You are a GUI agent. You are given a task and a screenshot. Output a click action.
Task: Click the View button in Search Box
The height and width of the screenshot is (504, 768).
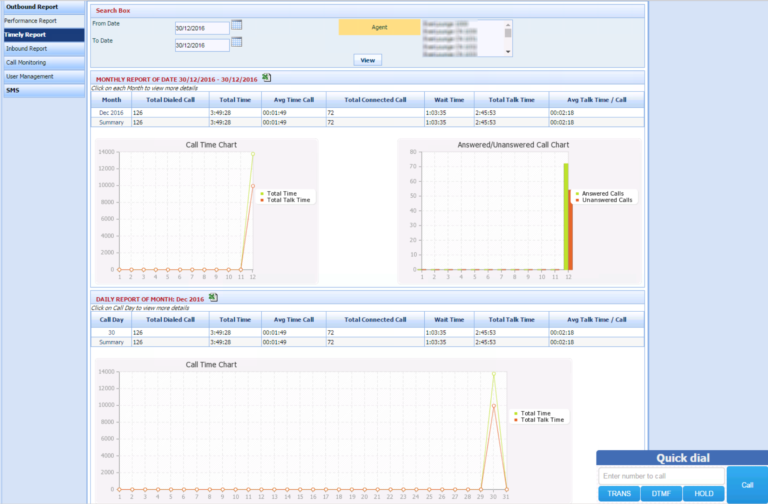(367, 60)
